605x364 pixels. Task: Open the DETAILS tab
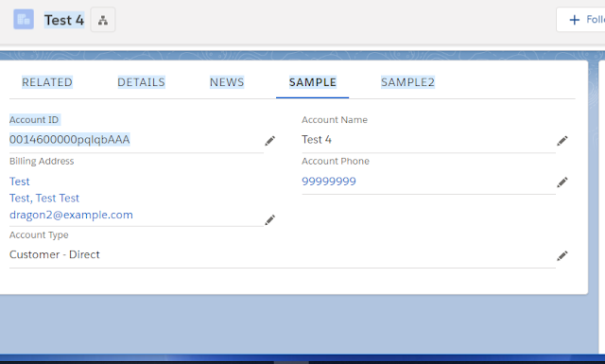point(141,82)
